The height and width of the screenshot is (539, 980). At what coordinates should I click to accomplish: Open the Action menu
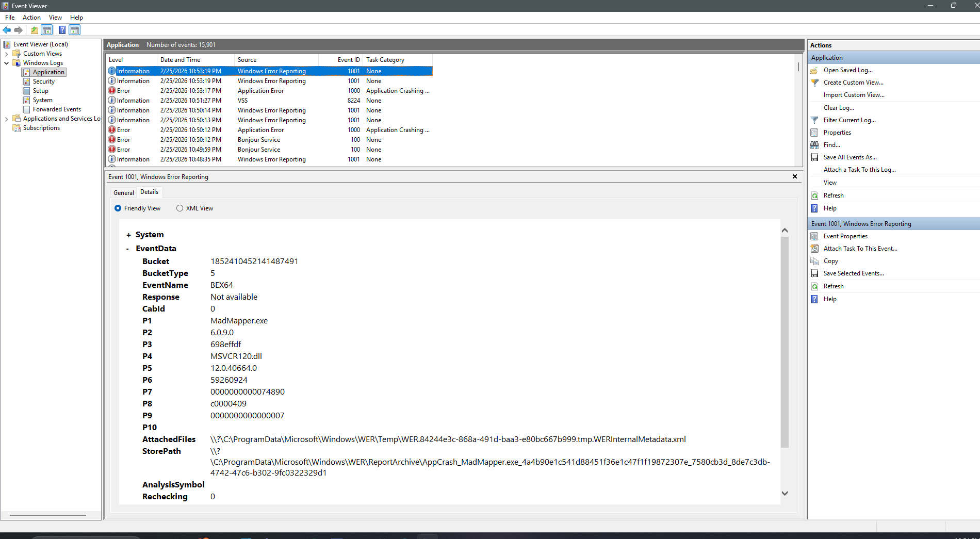point(31,17)
